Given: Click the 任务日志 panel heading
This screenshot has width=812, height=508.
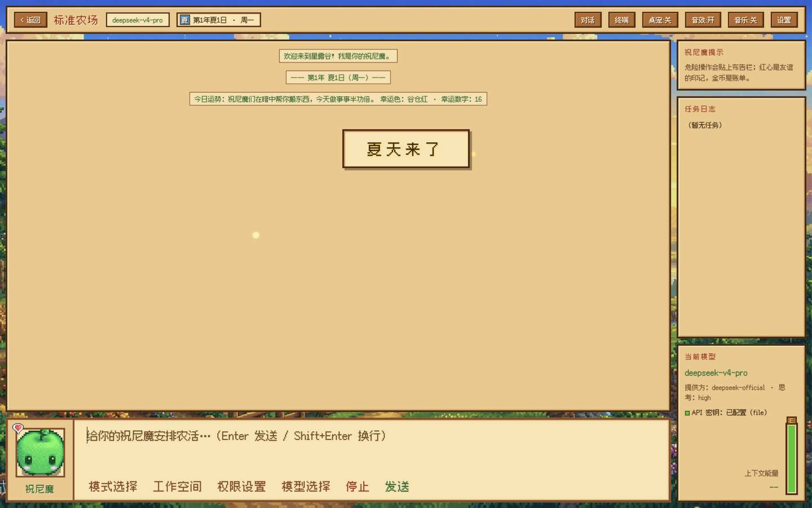Looking at the screenshot, I should click(700, 109).
